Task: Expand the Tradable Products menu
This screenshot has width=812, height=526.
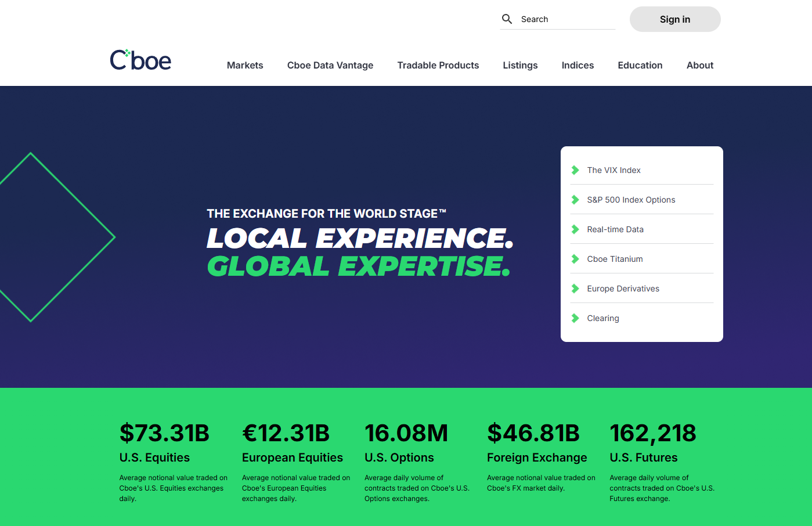Action: pyautogui.click(x=438, y=66)
